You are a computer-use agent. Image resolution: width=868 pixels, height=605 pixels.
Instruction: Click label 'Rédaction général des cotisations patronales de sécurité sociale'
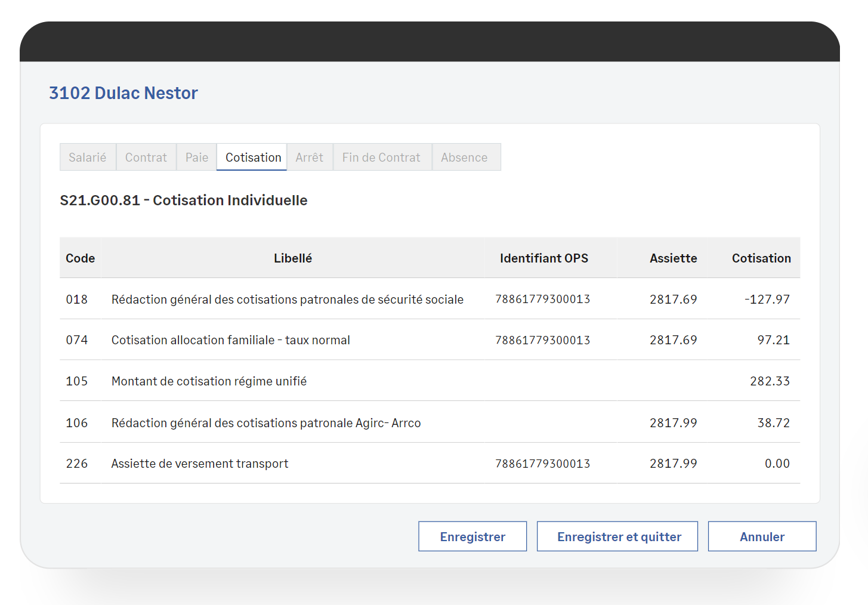click(288, 300)
